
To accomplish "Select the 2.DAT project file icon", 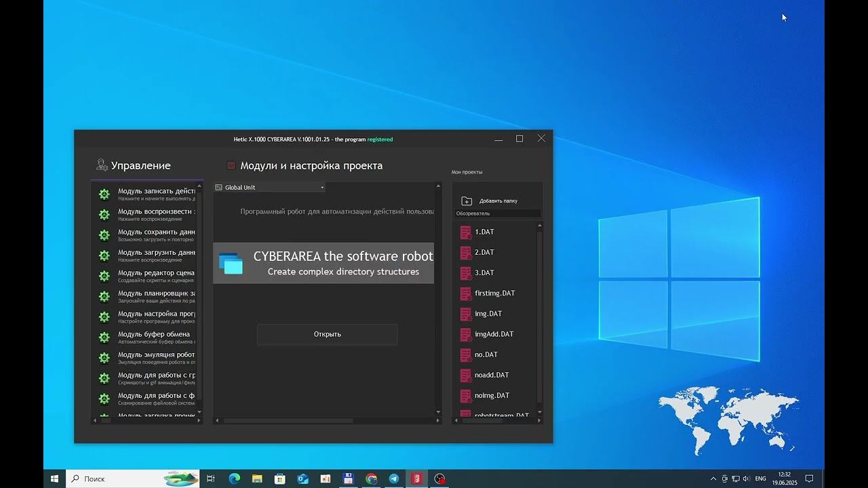I will pos(466,253).
